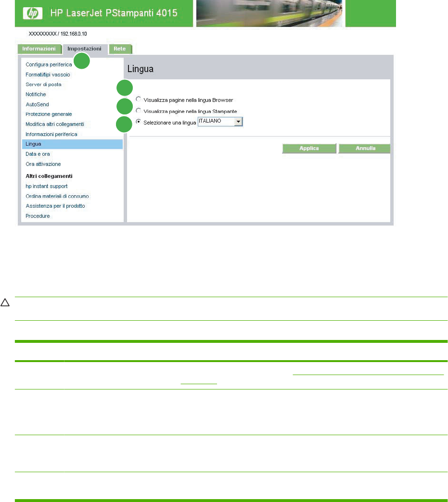Click the Altri collegamenti heading
This screenshot has width=448, height=502.
click(49, 176)
